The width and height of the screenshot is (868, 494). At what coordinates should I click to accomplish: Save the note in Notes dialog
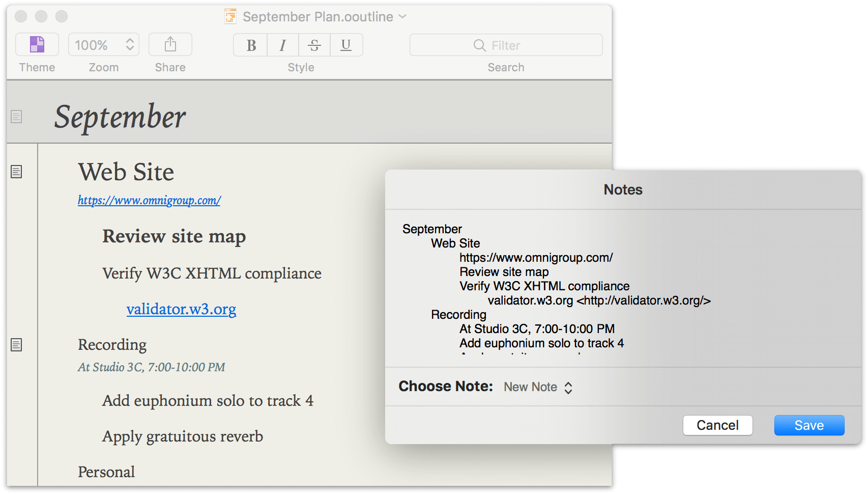pos(809,425)
